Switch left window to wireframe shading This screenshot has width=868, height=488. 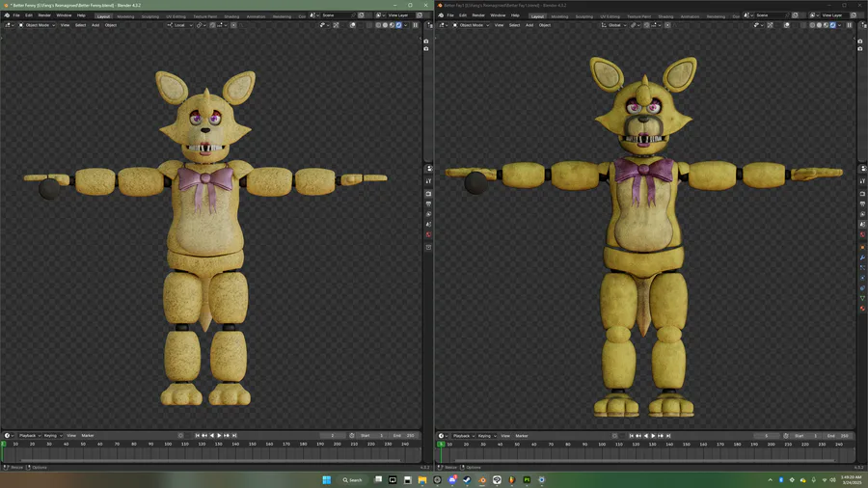pos(378,25)
